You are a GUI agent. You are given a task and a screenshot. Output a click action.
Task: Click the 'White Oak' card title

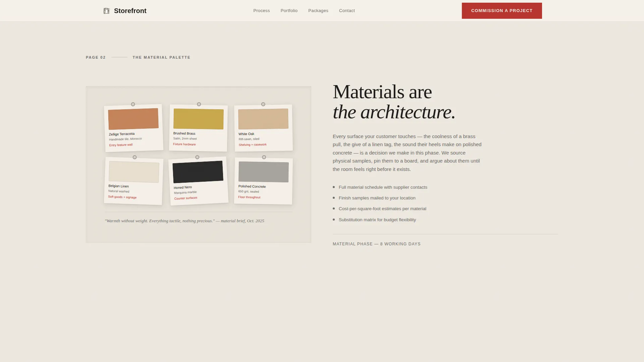pos(246,134)
